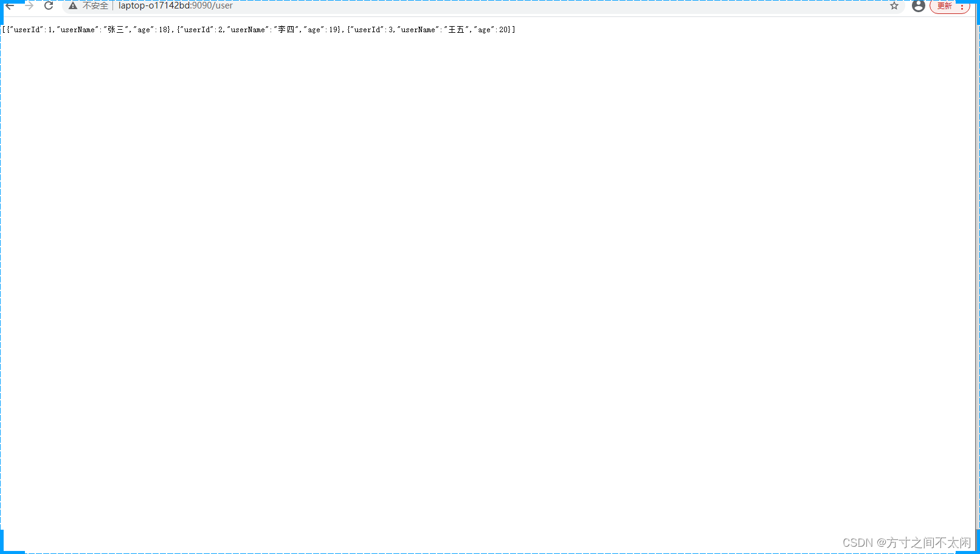Open the user profile avatar menu
Image resolution: width=980 pixels, height=554 pixels.
tap(919, 5)
